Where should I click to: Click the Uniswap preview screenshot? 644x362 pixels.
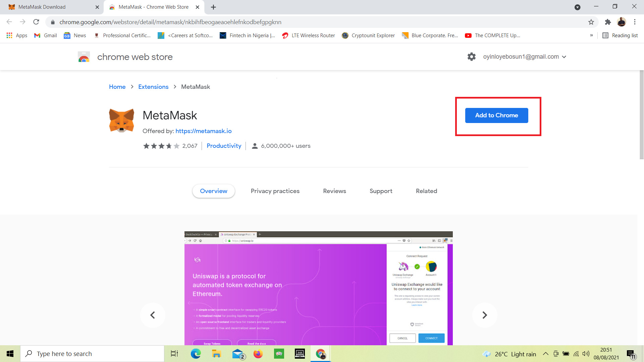pos(319,288)
